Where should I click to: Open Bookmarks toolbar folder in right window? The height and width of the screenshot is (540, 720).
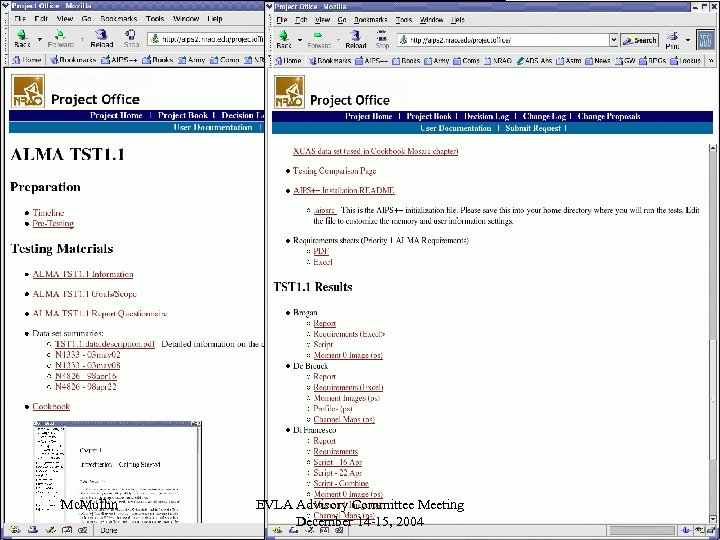tap(328, 60)
